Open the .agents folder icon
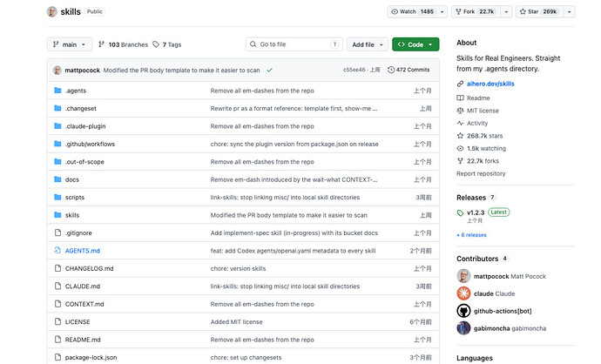 coord(57,91)
